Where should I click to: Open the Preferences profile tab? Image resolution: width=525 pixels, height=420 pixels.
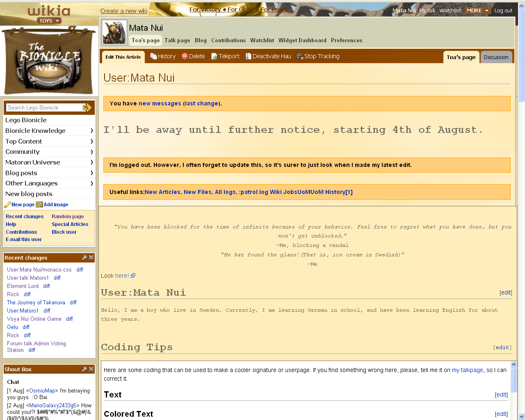pyautogui.click(x=347, y=40)
